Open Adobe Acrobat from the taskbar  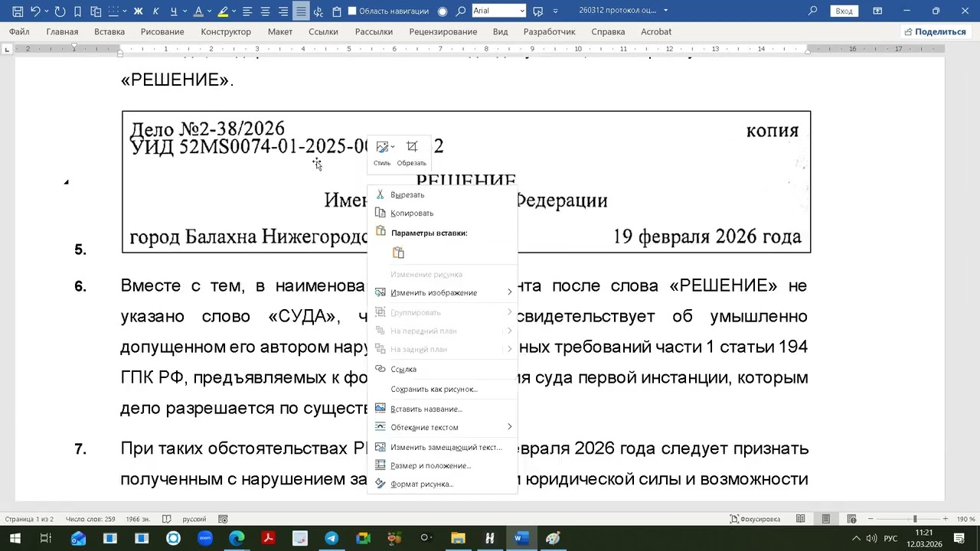tap(268, 538)
